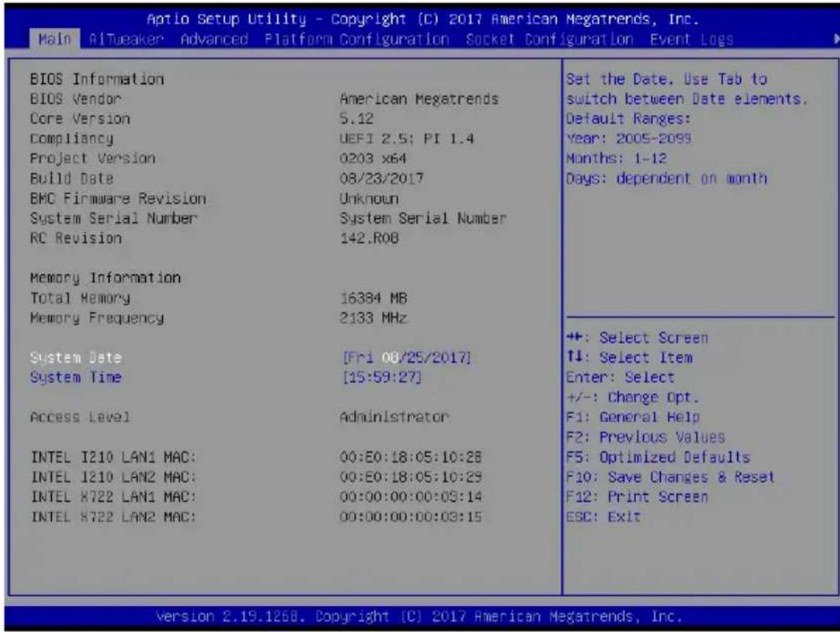Click the build date value 08/23/2017
This screenshot has height=632, width=840.
point(382,179)
